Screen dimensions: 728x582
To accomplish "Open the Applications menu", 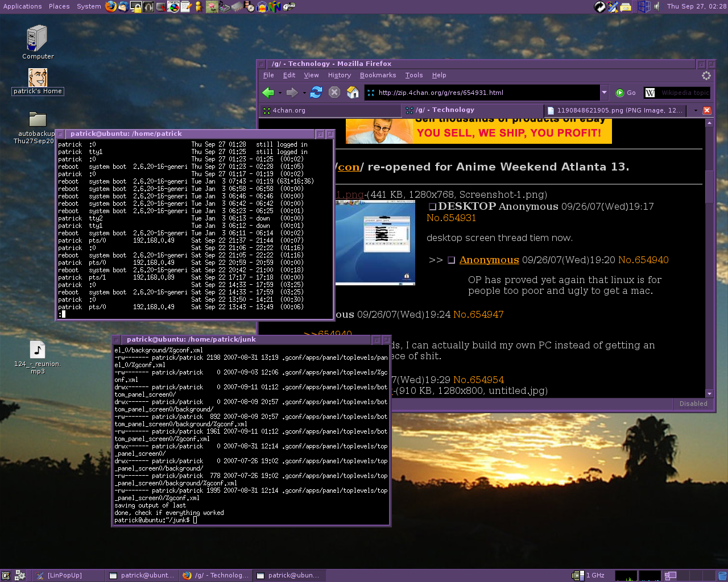I will pyautogui.click(x=23, y=6).
